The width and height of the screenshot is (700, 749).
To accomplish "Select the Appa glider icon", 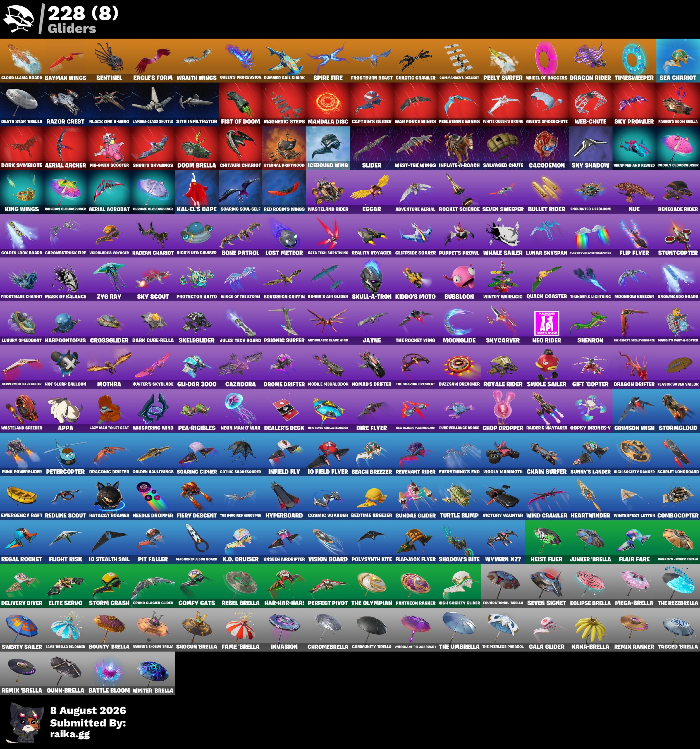I will coord(66,410).
